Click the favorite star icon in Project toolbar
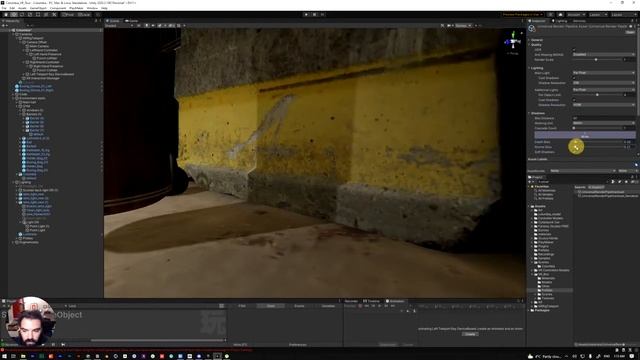 coord(627,182)
